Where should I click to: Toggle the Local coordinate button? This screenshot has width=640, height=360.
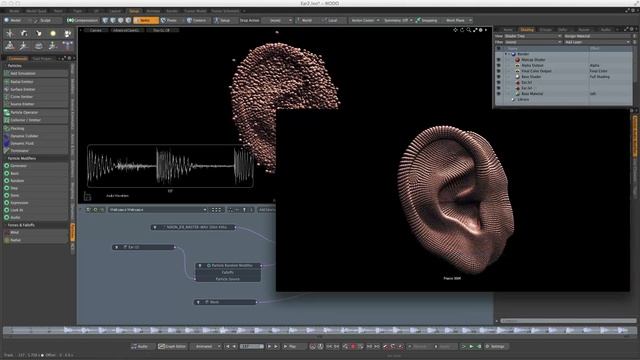[333, 20]
